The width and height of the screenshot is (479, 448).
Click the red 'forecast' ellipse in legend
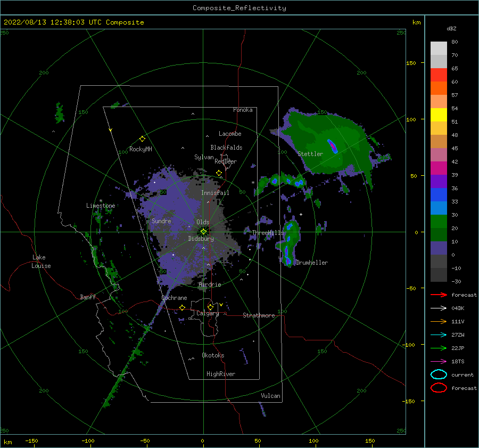(x=439, y=388)
